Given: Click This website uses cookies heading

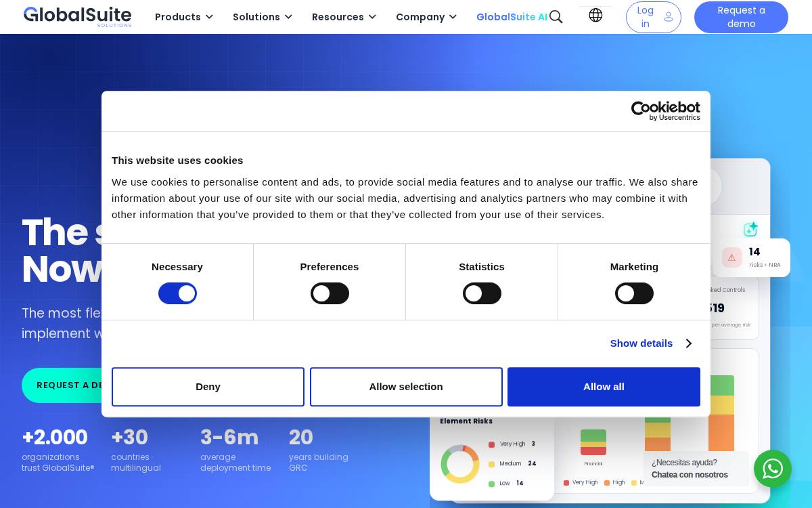Looking at the screenshot, I should [177, 161].
